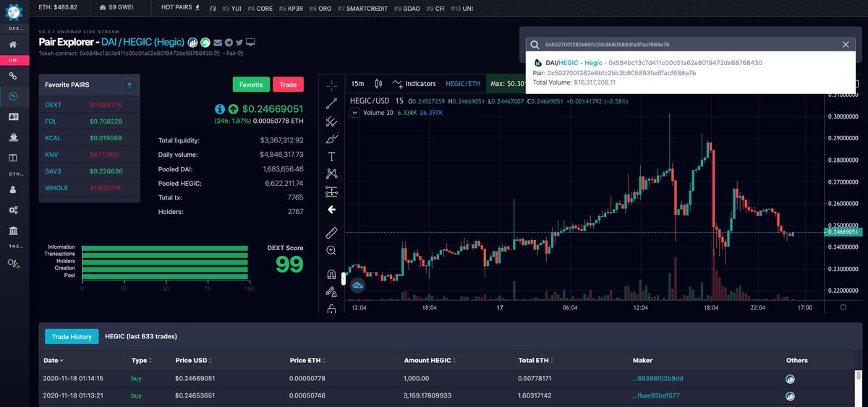Toggle the light/dark theme icon

(13, 264)
